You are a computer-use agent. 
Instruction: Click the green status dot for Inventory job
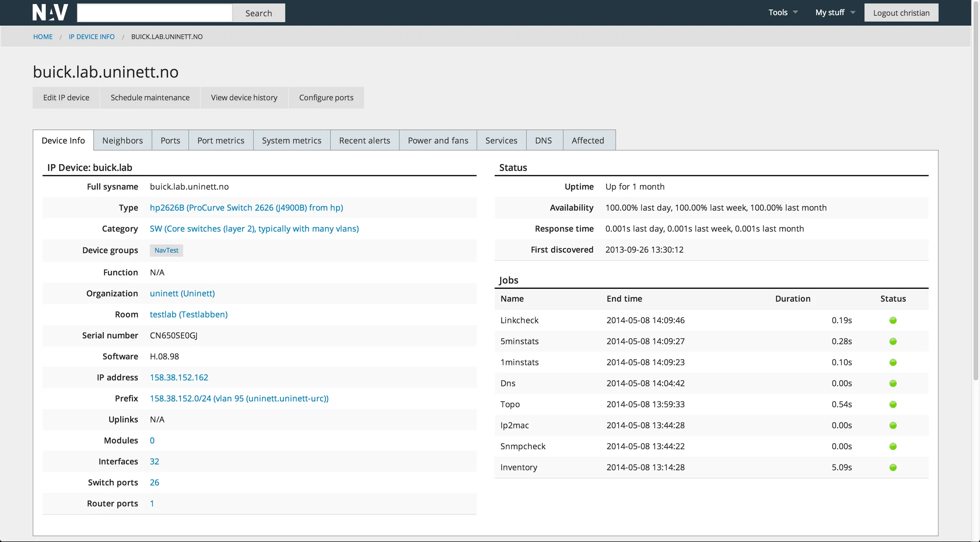893,467
